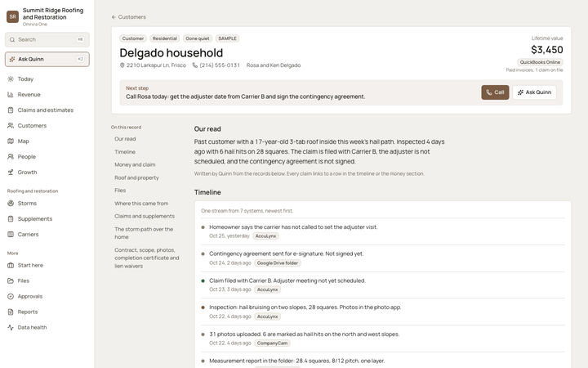Screen dimensions: 588x368
Task: Open Data health page
Action: pyautogui.click(x=47, y=327)
